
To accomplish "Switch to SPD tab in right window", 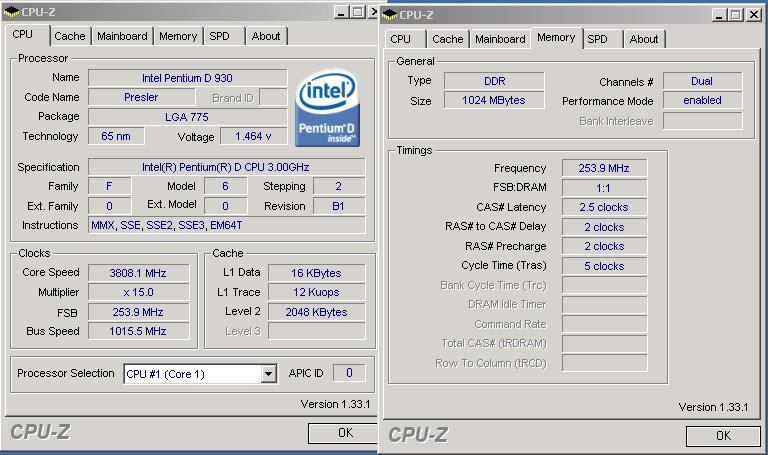I will (x=597, y=39).
